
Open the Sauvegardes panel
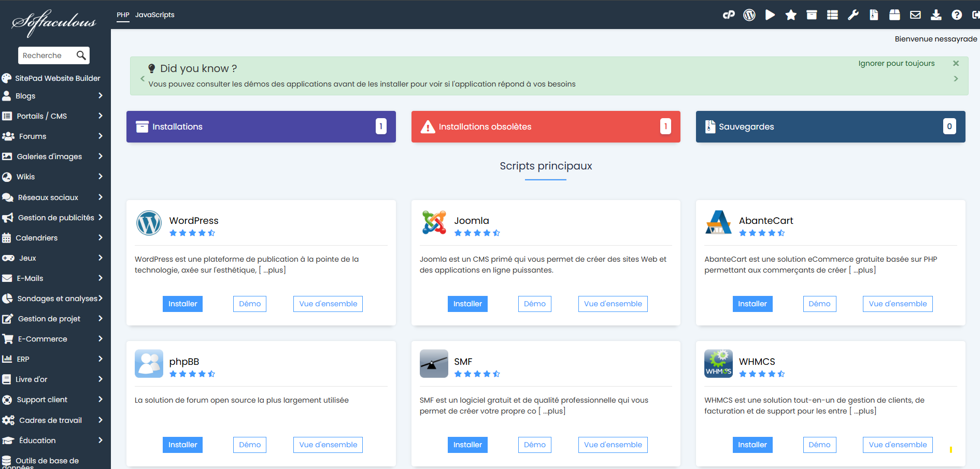coord(830,126)
